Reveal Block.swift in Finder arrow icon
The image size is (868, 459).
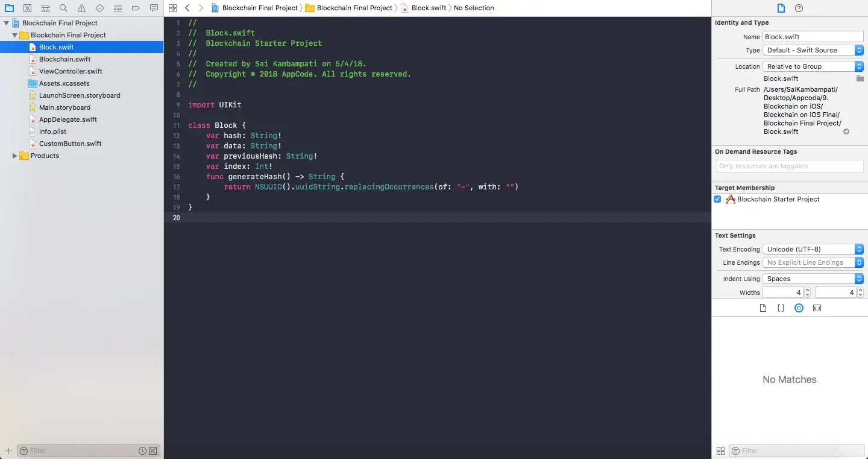pyautogui.click(x=846, y=131)
